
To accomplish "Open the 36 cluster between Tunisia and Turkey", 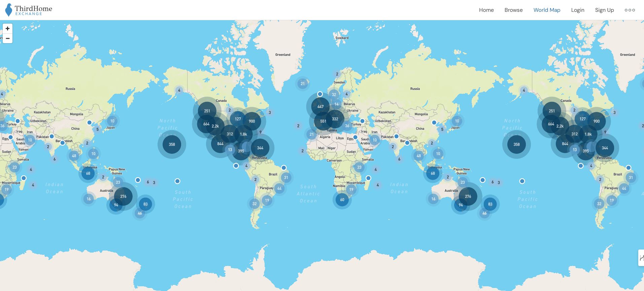I will [347, 126].
